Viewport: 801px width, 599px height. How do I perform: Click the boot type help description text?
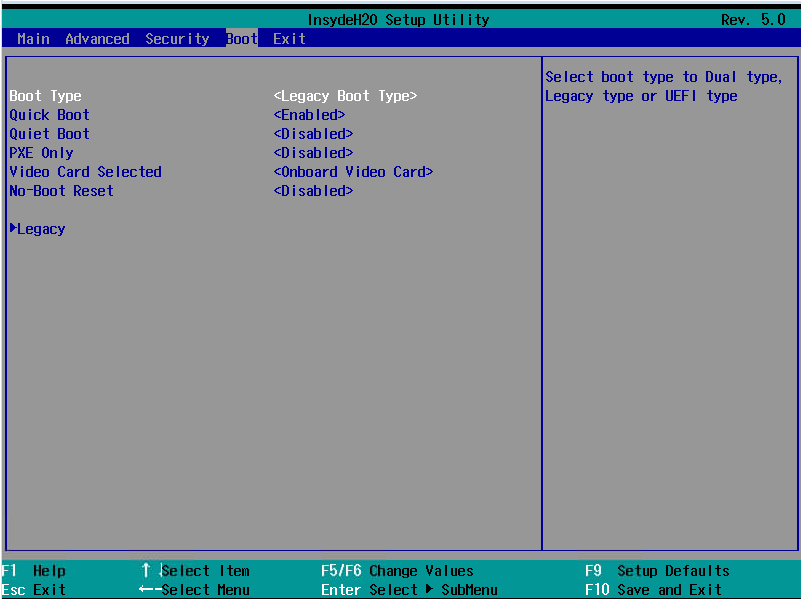point(664,86)
